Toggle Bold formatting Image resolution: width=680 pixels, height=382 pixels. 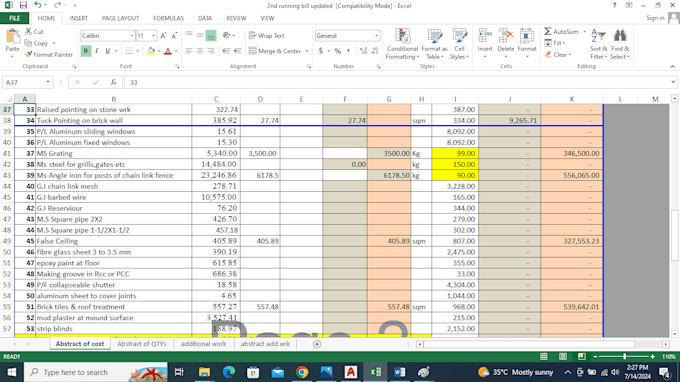click(x=86, y=51)
